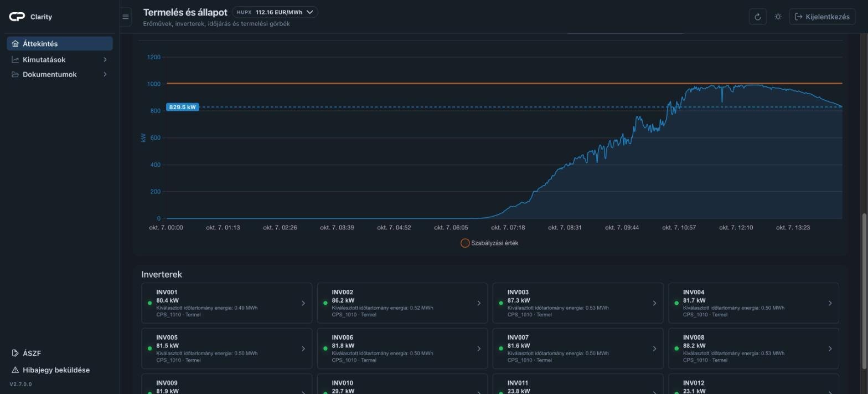
Task: Click the Áttekintés home icon
Action: tap(15, 44)
